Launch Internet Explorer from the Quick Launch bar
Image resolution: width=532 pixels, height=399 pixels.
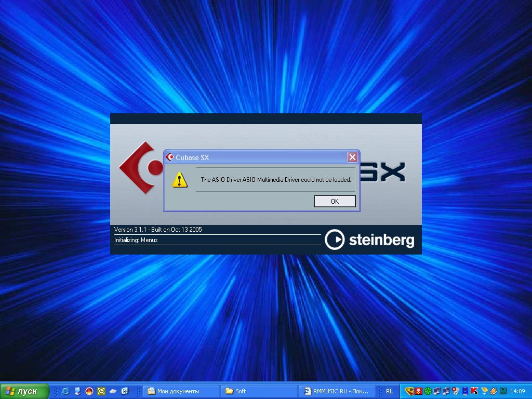click(x=65, y=391)
